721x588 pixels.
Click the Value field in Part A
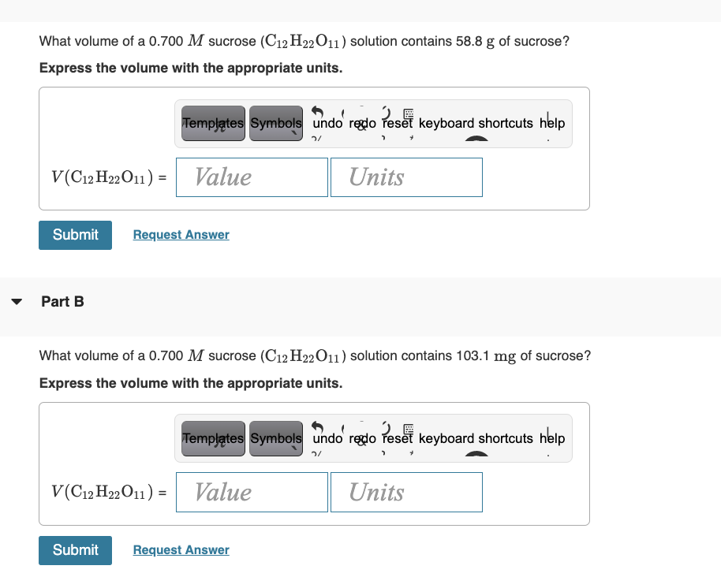coord(251,177)
